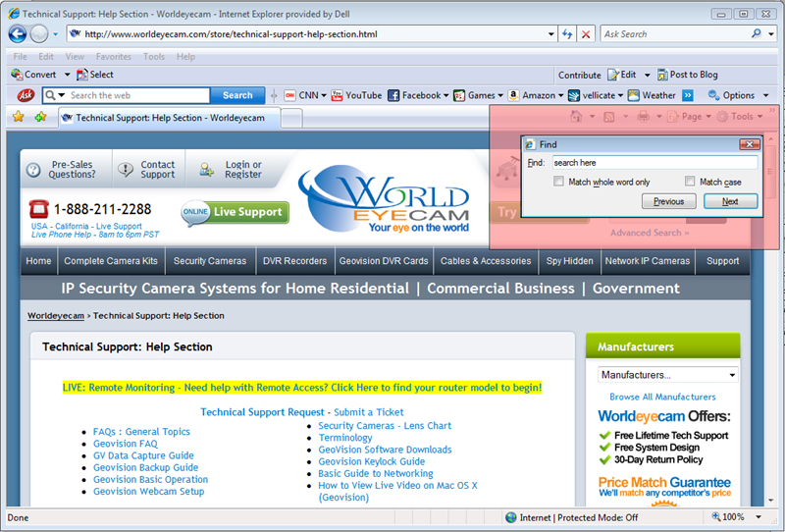Open the Browse All Manufacturers link

click(662, 397)
